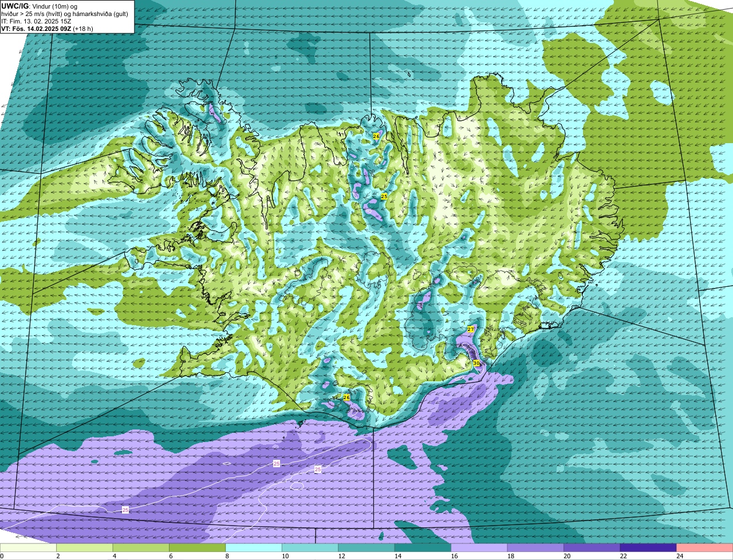Screen dimensions: 733x560
Task: Click the legend scale label '0'
Action: (x=2, y=556)
